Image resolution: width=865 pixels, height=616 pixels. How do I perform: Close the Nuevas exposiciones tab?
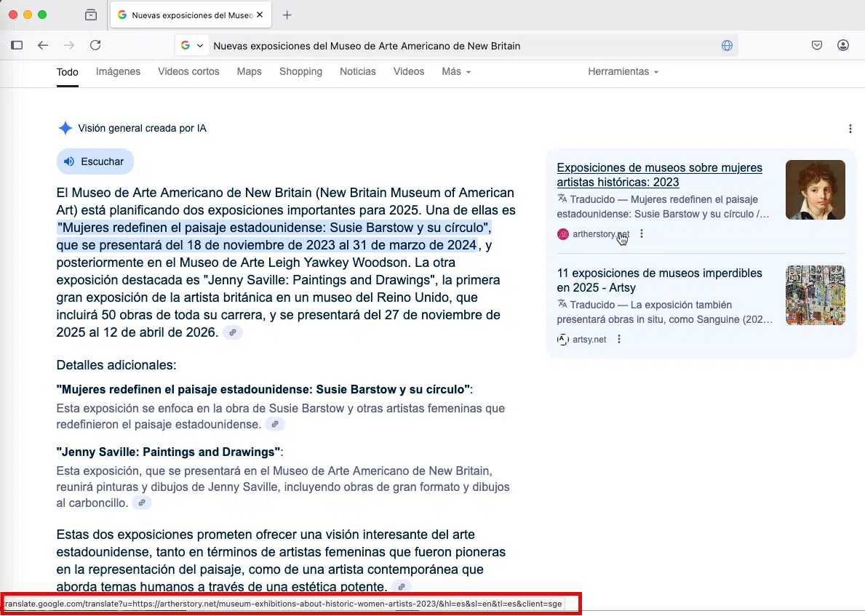pos(260,15)
